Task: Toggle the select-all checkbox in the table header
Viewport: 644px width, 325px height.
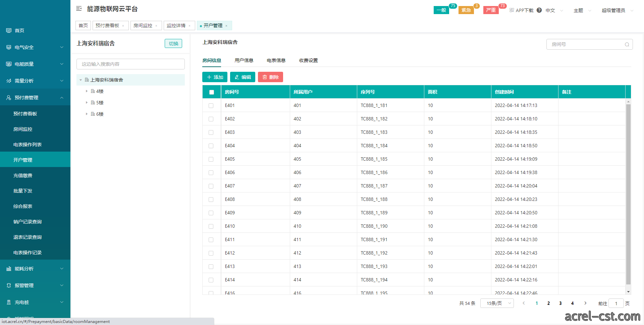Action: (x=212, y=92)
